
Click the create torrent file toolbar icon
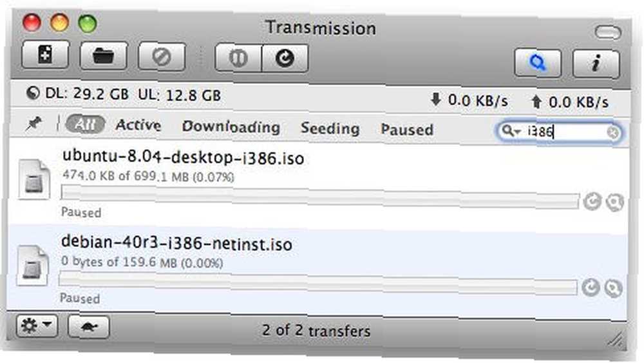pos(45,55)
